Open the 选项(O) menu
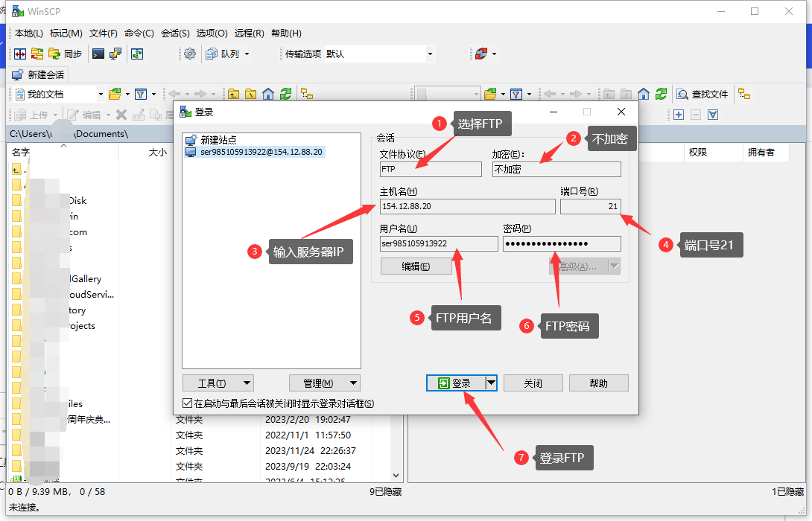Viewport: 812px width, 521px height. [x=212, y=33]
